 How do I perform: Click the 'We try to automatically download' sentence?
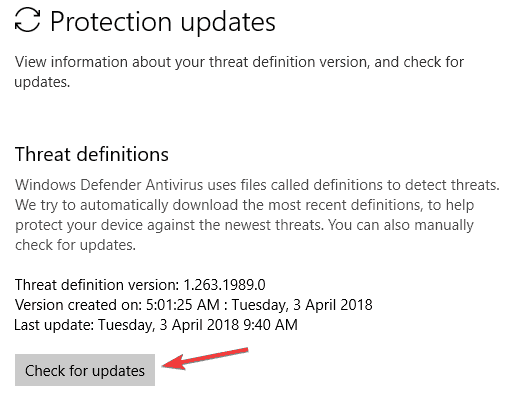click(244, 205)
